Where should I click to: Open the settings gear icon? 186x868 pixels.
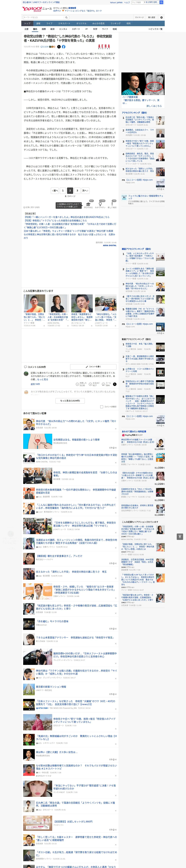tap(161, 18)
